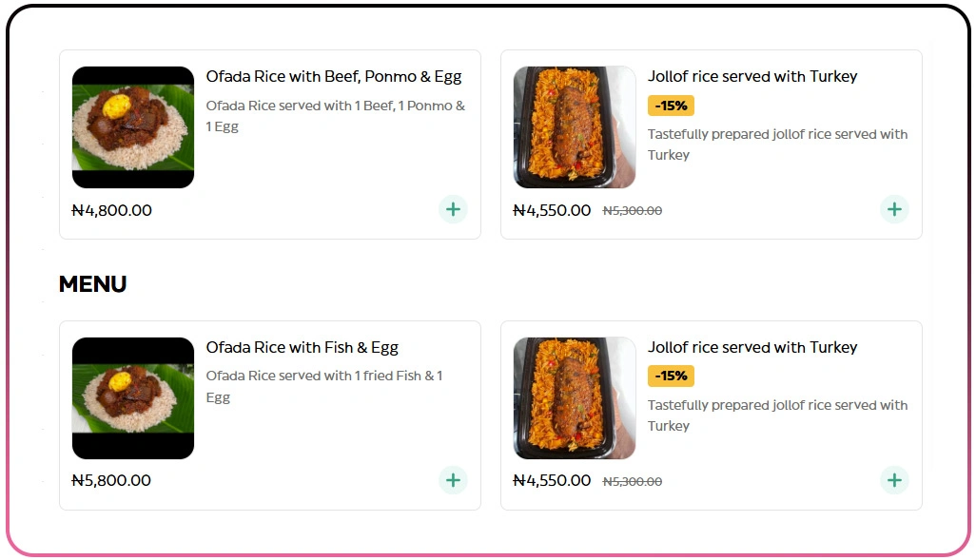Click the Ofada Rice with Fish & Egg photo
The image size is (976, 560).
pos(133,398)
